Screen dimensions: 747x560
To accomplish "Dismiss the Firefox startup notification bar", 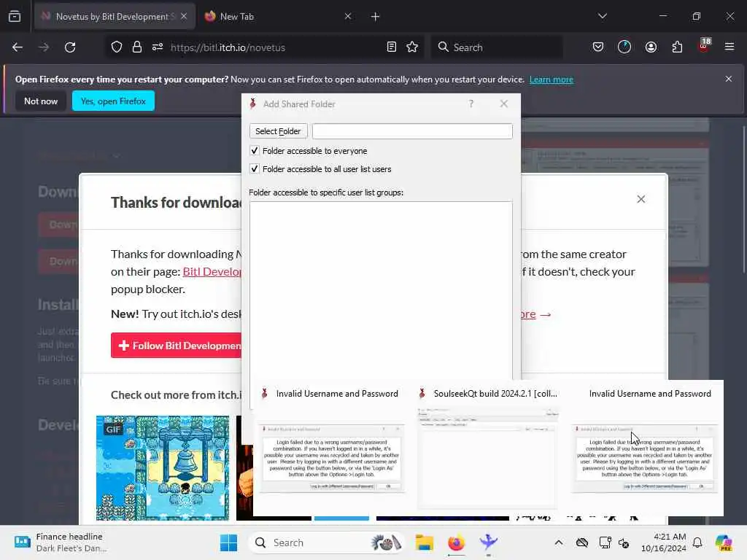I will (729, 79).
